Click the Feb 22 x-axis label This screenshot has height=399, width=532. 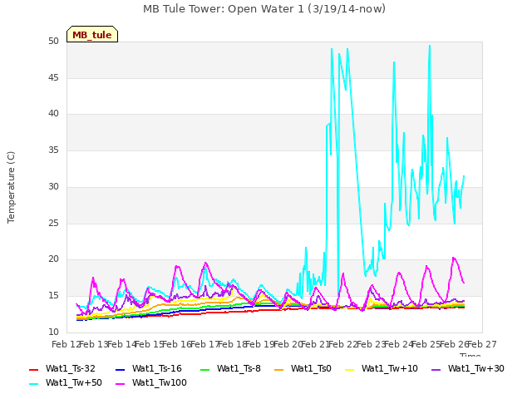[343, 345]
